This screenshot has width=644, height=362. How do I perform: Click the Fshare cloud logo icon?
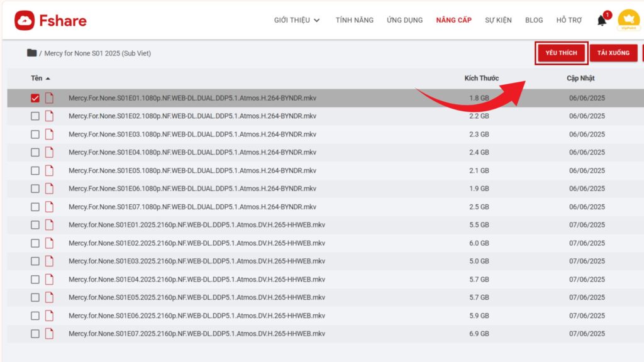pyautogui.click(x=25, y=21)
